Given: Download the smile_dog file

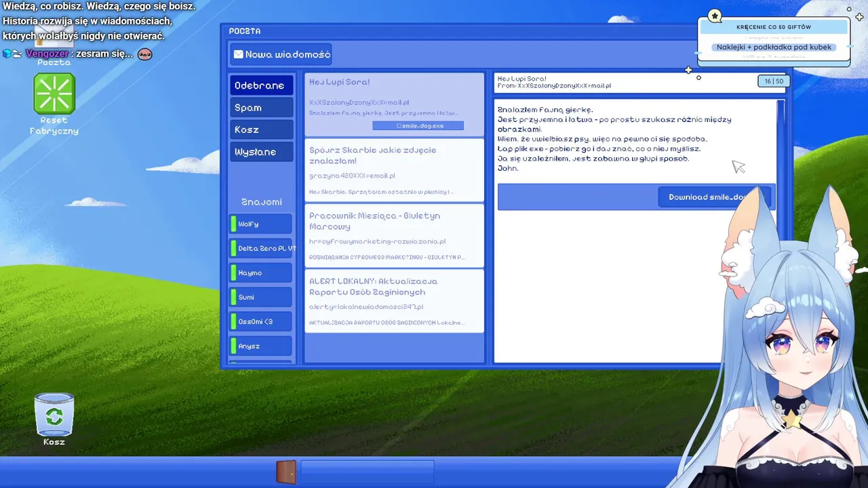Looking at the screenshot, I should pos(715,197).
